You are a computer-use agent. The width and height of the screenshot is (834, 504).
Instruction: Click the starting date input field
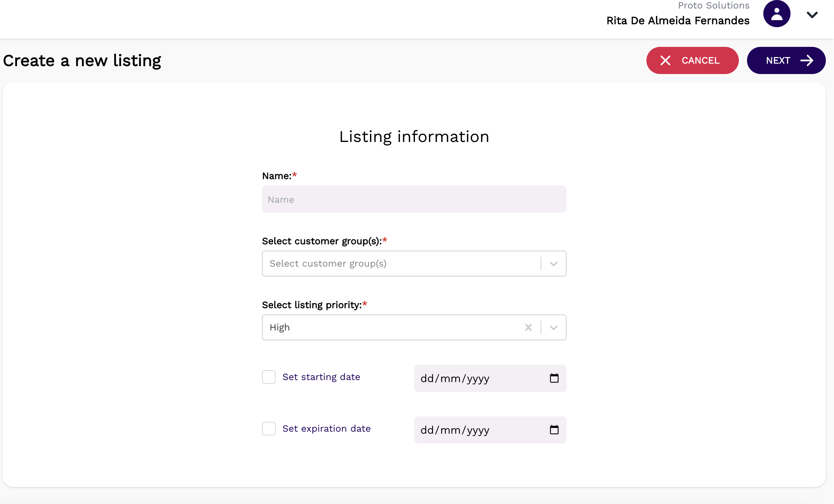click(490, 378)
